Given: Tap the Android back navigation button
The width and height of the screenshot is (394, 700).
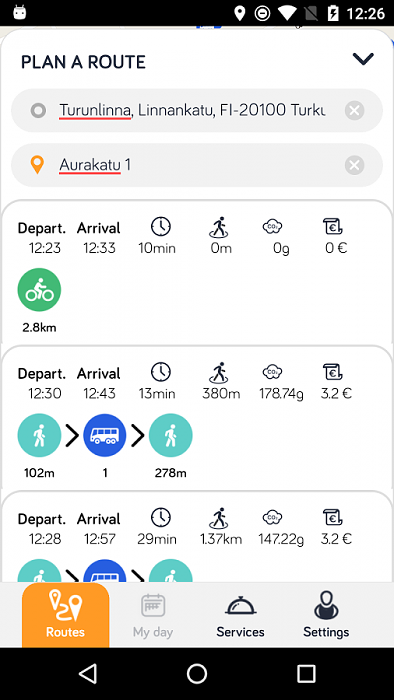Looking at the screenshot, I should [87, 673].
